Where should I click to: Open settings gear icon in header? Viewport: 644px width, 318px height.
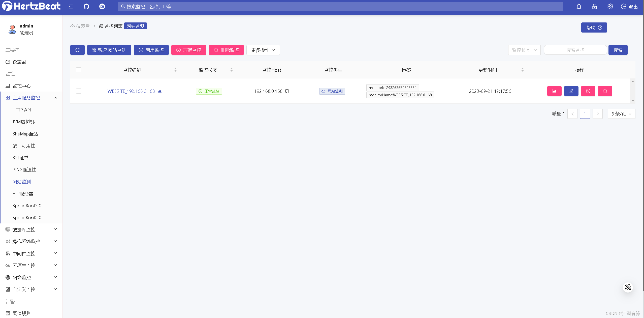click(610, 7)
